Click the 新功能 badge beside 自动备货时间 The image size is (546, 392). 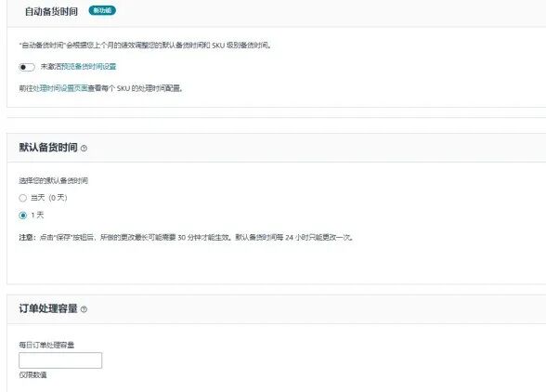(102, 10)
